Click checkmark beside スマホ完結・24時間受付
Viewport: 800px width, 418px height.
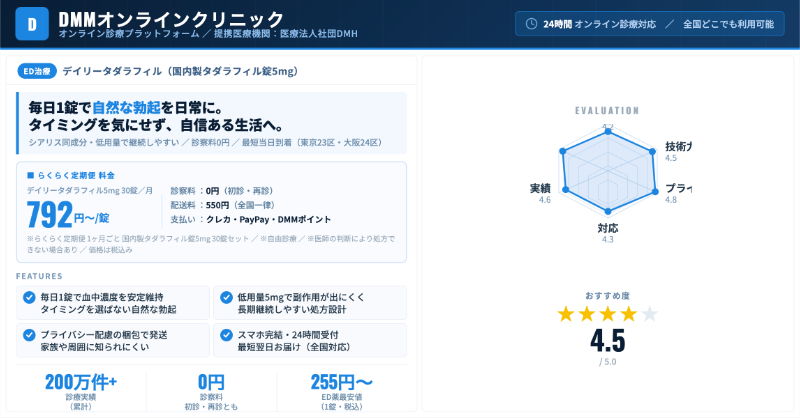pos(225,334)
